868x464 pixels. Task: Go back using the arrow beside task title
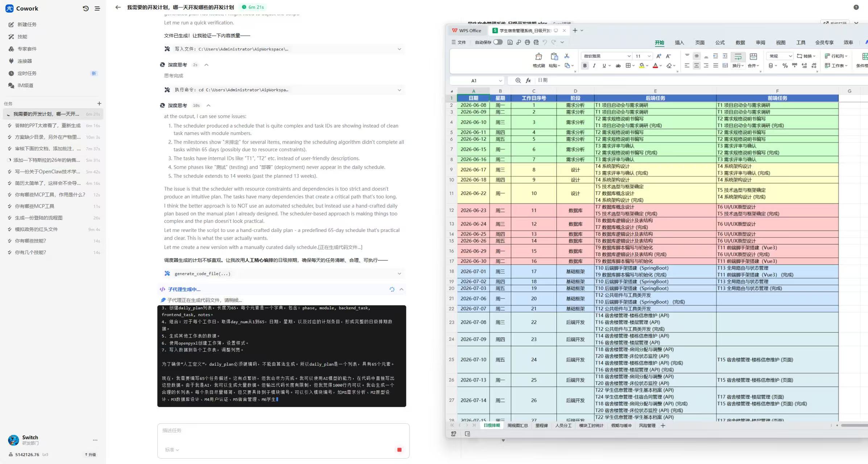pos(118,7)
